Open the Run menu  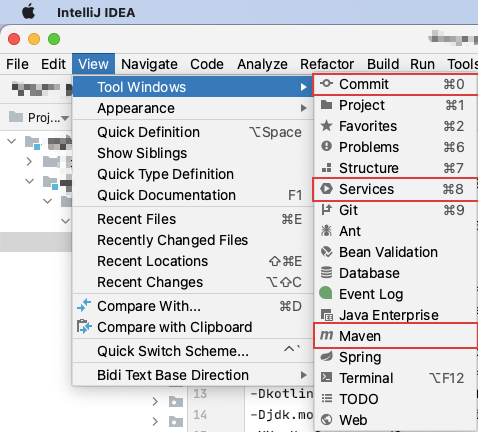click(x=422, y=64)
